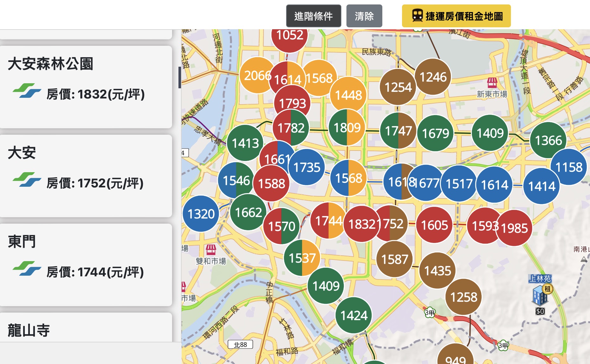The image size is (590, 364).
Task: Open the 捷運房價租金地圖 button
Action: click(456, 16)
